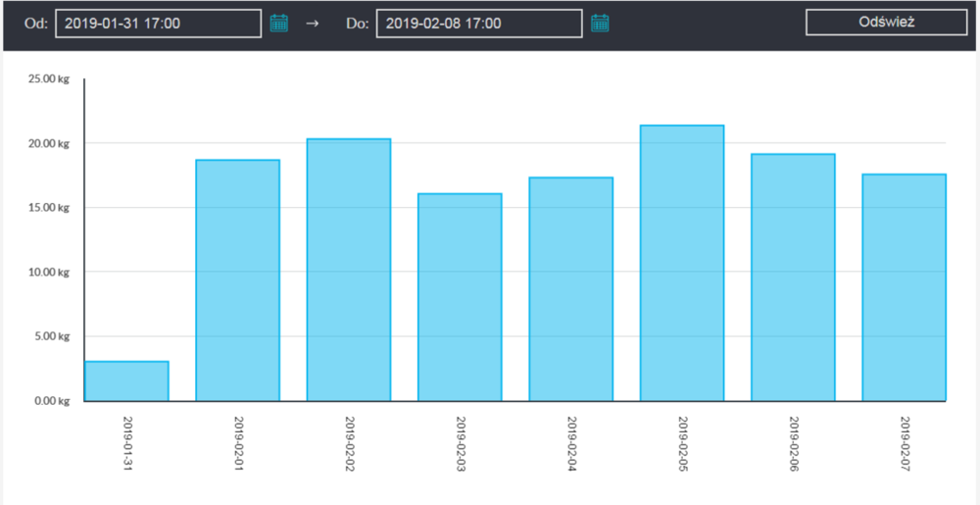This screenshot has height=505, width=980.
Task: Select the tallest bar, 2019-02-05
Action: click(x=682, y=263)
